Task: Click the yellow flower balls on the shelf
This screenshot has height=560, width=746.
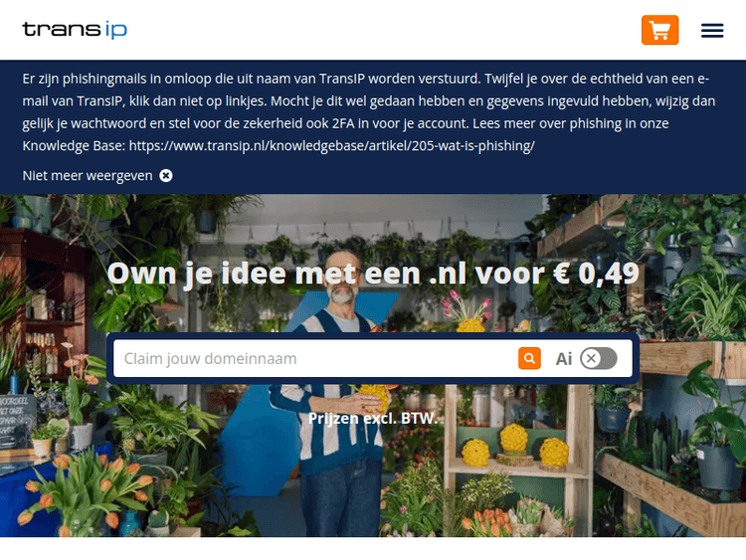Action: 515,446
